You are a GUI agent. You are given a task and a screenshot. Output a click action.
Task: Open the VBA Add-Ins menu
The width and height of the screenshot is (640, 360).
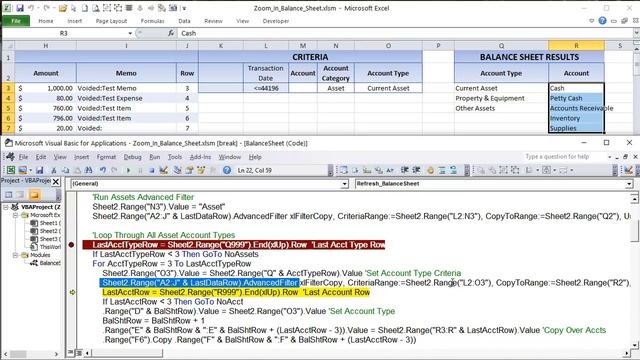pyautogui.click(x=200, y=157)
